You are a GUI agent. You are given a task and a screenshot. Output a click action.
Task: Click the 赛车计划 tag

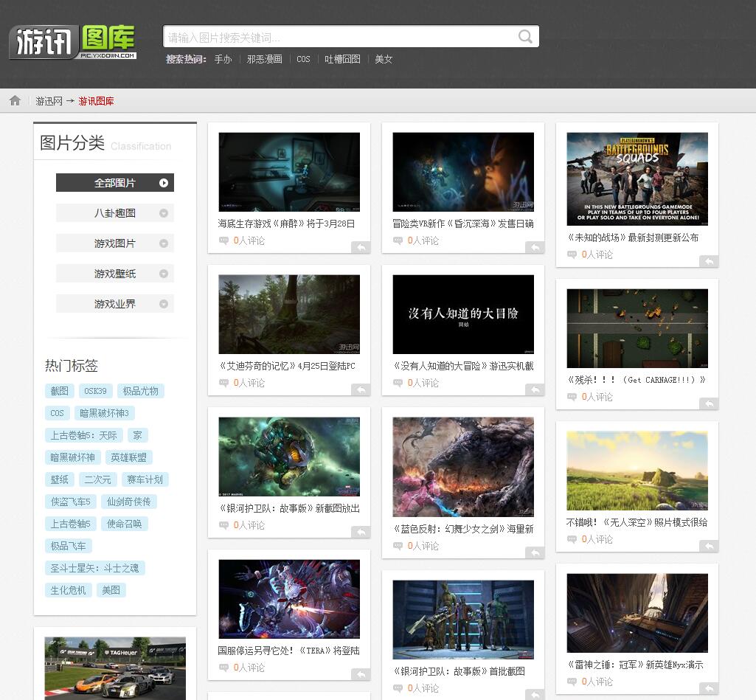145,479
